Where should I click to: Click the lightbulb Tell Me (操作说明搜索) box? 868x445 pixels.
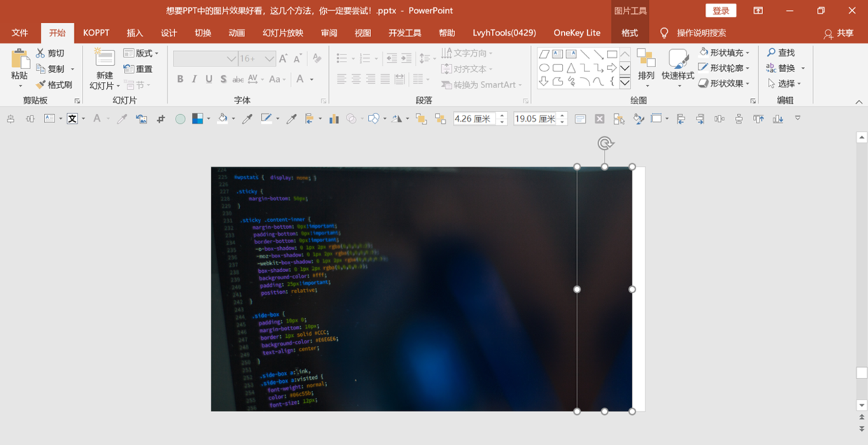[693, 33]
